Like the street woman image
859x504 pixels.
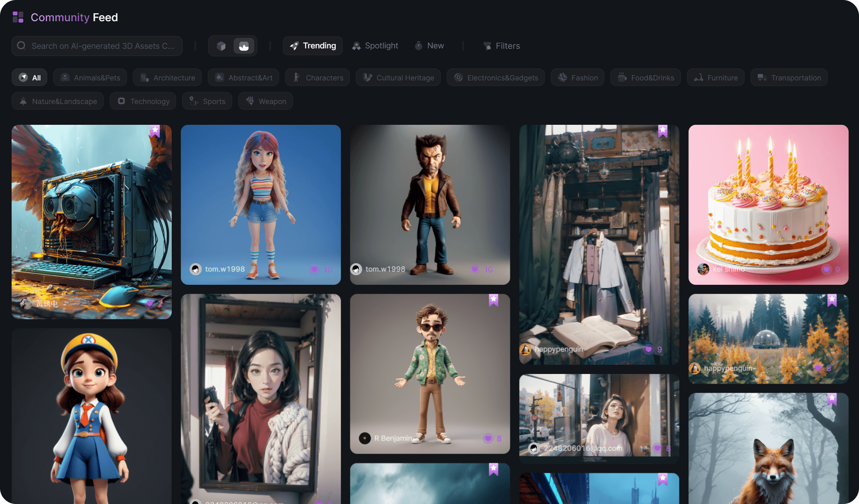[657, 448]
